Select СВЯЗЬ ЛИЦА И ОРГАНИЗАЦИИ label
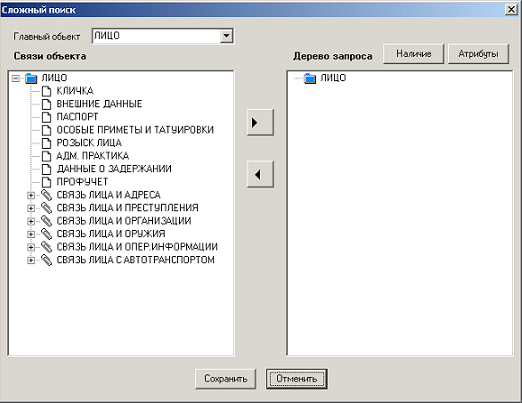 click(124, 221)
